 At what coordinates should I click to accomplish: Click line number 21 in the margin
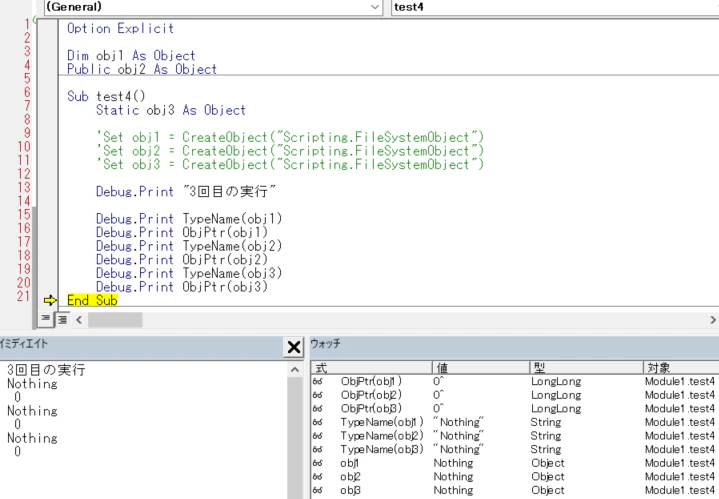23,296
